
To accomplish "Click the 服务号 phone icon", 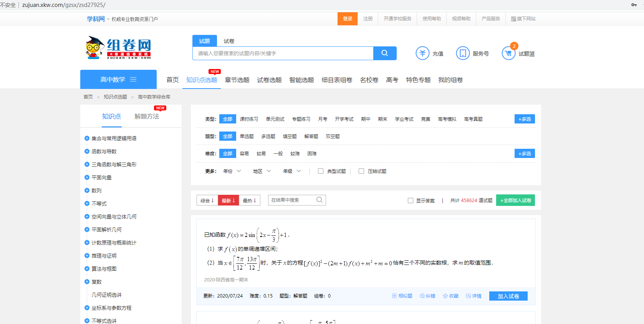I will [x=462, y=53].
